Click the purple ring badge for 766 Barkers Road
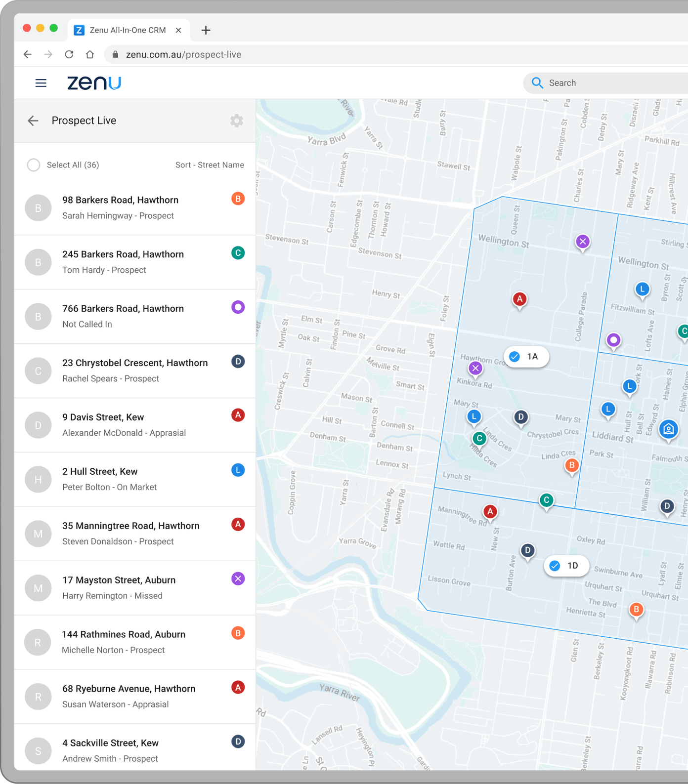 [x=238, y=307]
